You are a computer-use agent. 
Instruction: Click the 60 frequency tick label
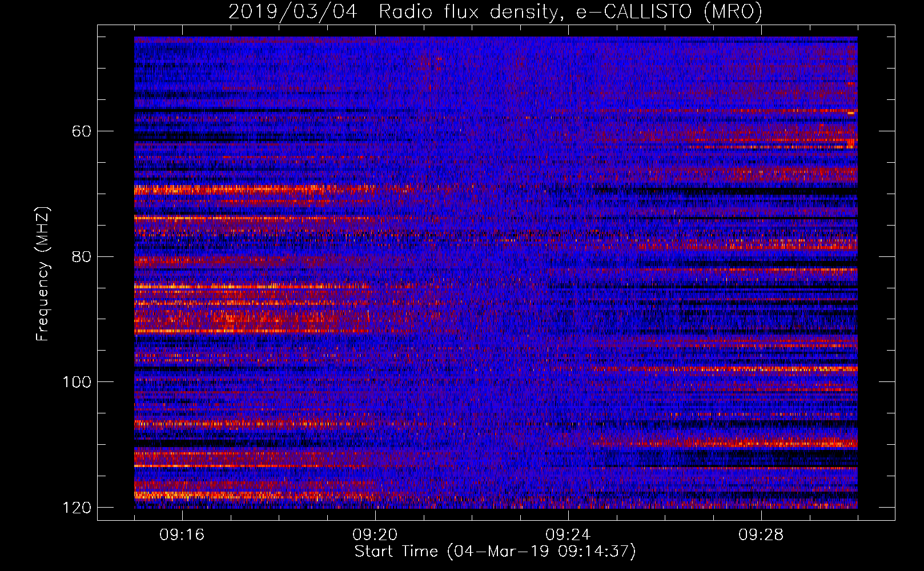pos(82,131)
